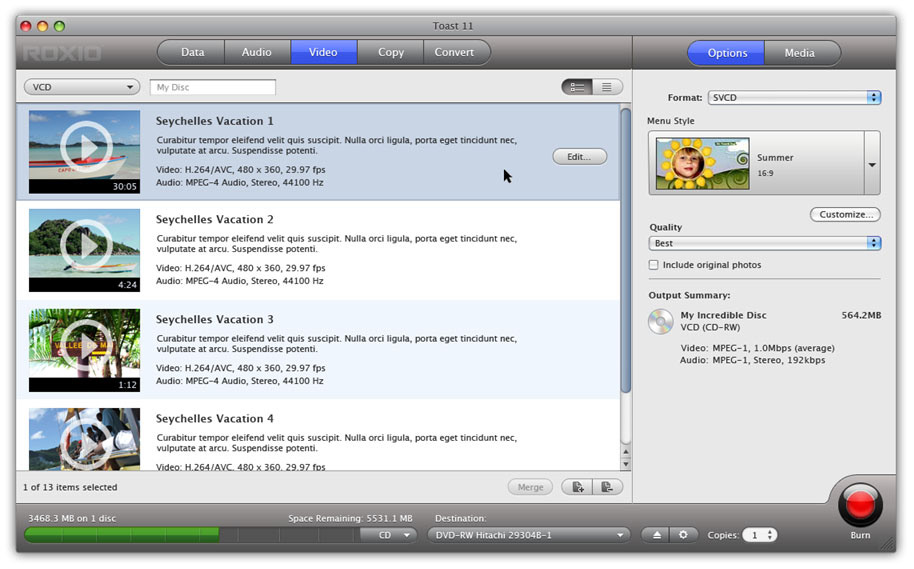This screenshot has height=569, width=914.
Task: Click the Summer menu style thumbnail
Action: [x=702, y=164]
